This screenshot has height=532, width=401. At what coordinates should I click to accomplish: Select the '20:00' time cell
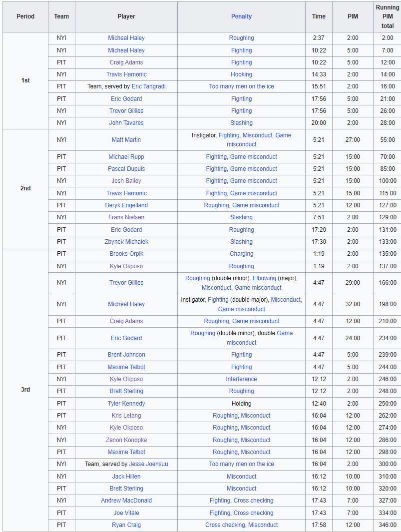coord(319,123)
